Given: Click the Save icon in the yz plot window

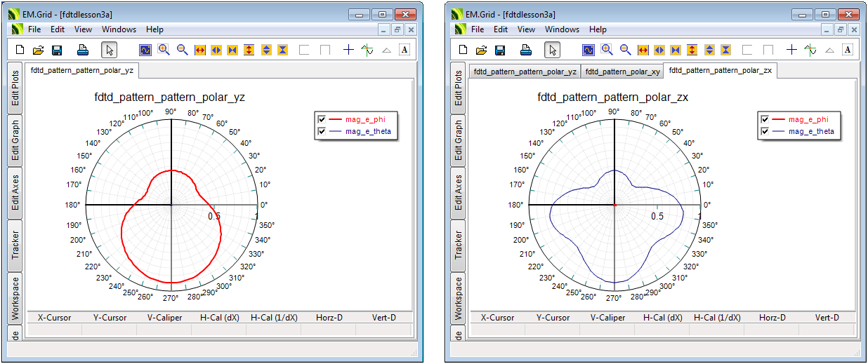Looking at the screenshot, I should pos(57,50).
